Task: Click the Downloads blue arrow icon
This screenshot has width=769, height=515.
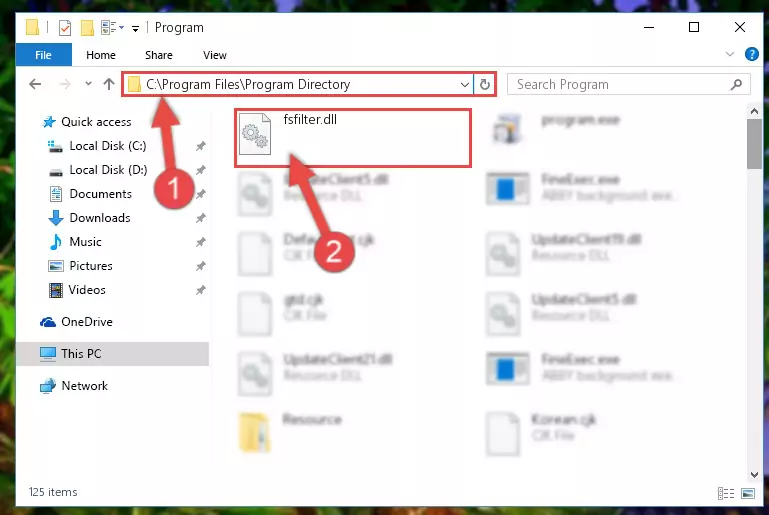Action: (56, 218)
